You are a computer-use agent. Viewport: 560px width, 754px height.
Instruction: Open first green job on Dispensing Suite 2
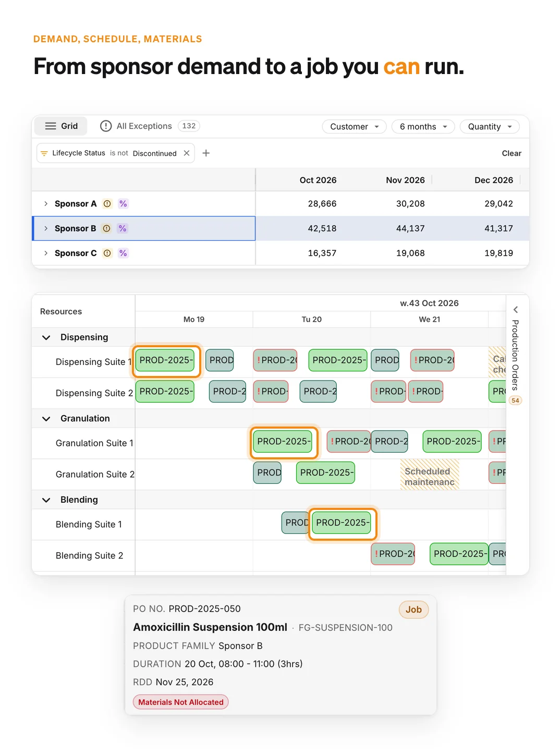(x=165, y=392)
